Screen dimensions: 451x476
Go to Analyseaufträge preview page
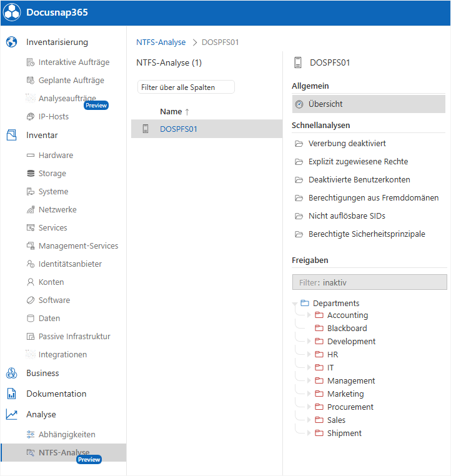tap(67, 98)
